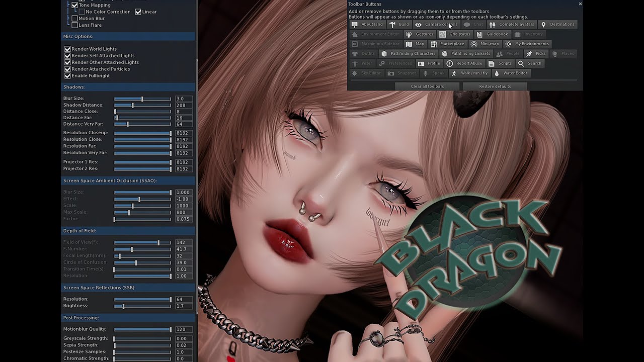Click the Restore defaults button

coord(495,86)
